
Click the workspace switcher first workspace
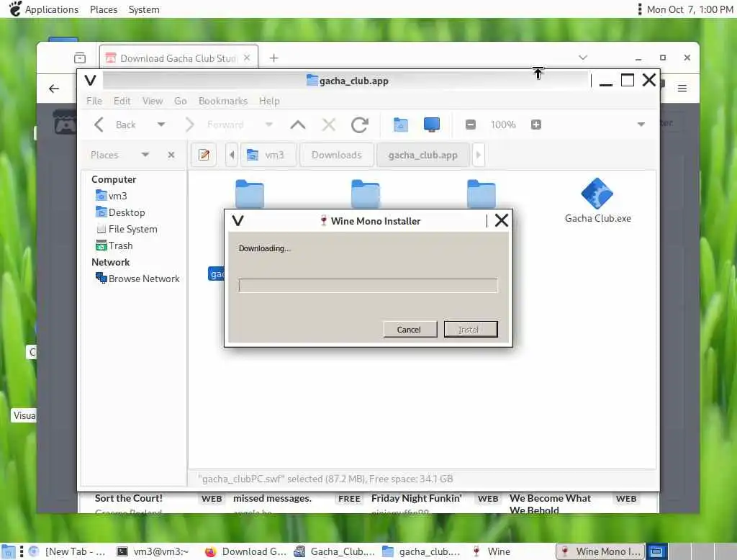pos(656,551)
